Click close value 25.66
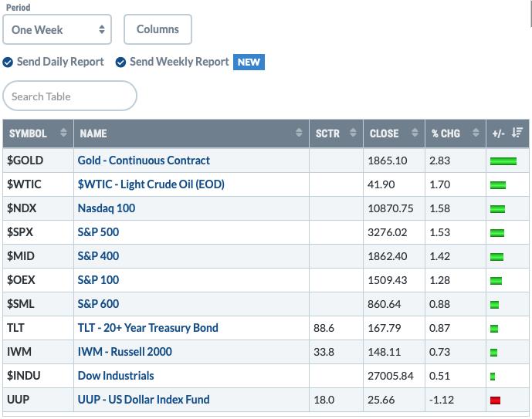This screenshot has height=419, width=532. pyautogui.click(x=381, y=400)
